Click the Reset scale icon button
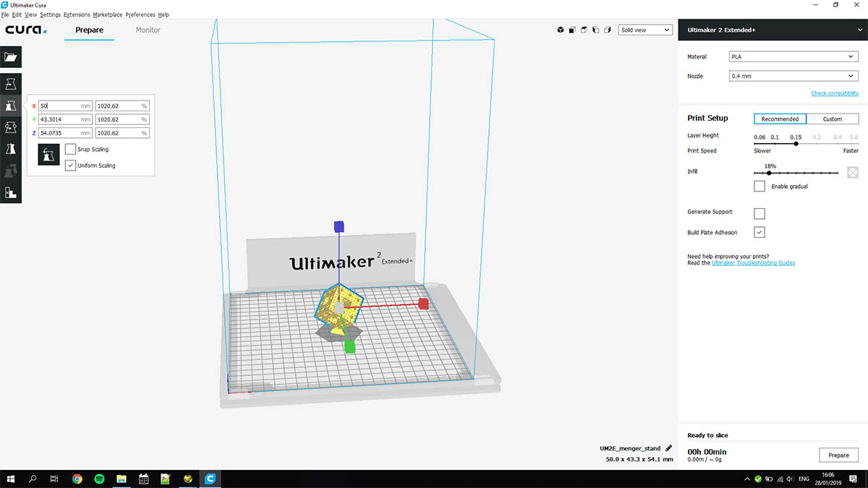This screenshot has width=868, height=488. click(x=48, y=155)
